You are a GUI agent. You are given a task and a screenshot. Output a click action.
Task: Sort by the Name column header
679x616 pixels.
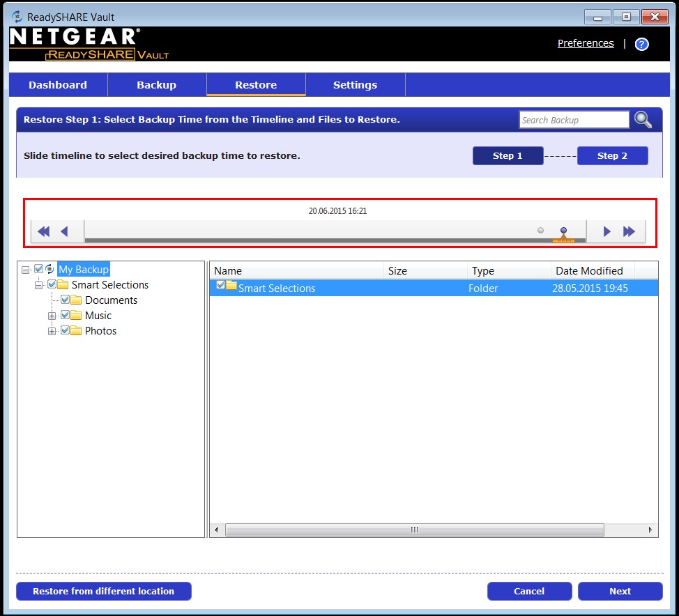(x=297, y=271)
